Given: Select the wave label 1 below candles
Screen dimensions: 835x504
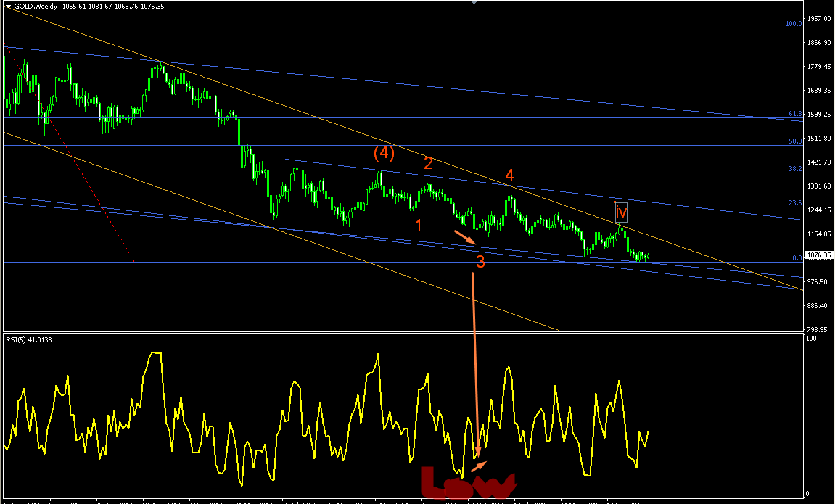Looking at the screenshot, I should [x=419, y=225].
